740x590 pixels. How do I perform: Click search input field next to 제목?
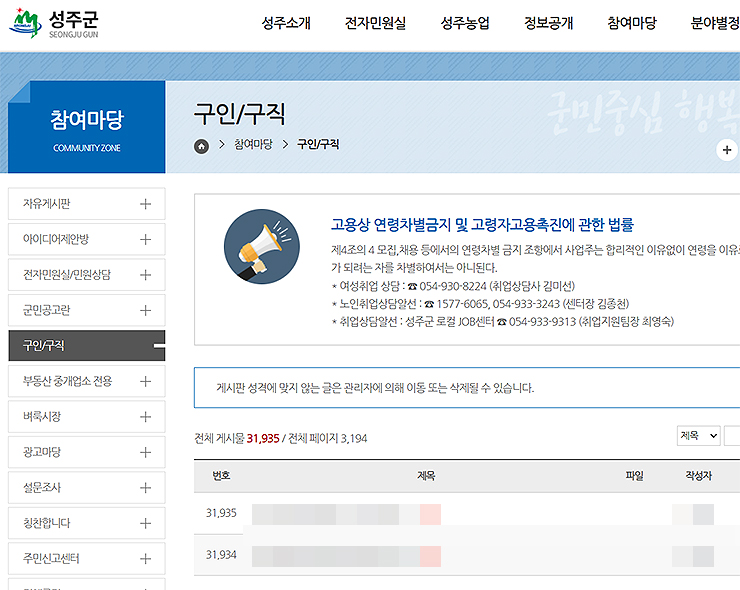tap(732, 436)
